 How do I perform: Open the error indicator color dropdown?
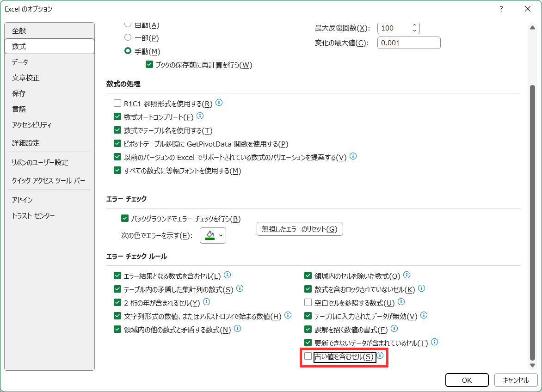[213, 235]
